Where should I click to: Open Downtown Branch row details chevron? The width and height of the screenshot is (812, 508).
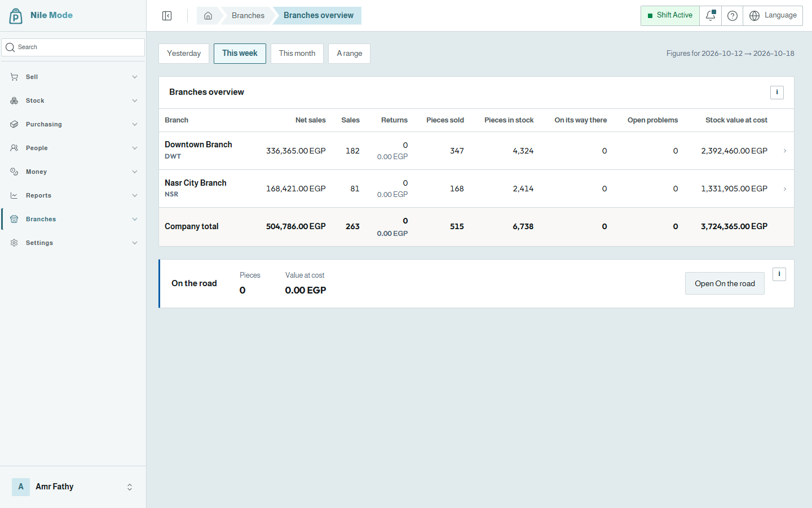785,151
